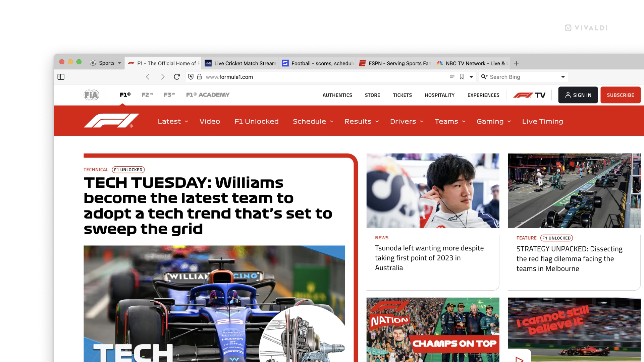Open the TICKETS link
The width and height of the screenshot is (644, 362).
[x=402, y=95]
